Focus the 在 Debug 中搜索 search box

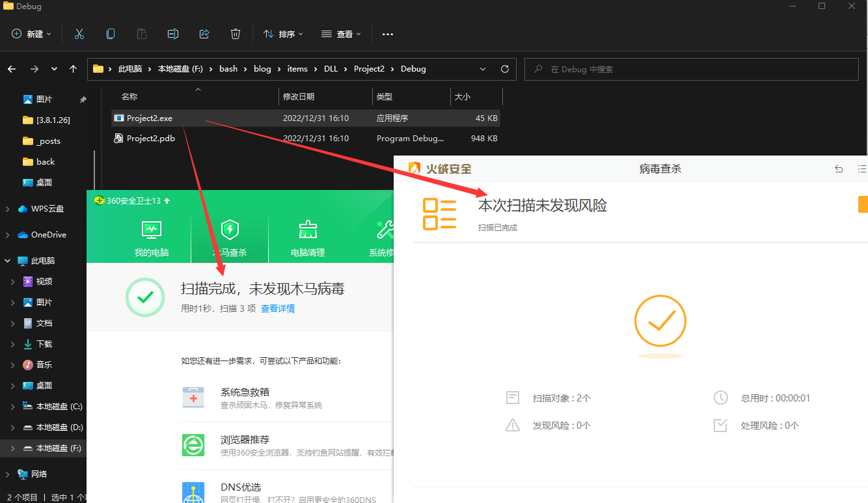click(x=691, y=69)
